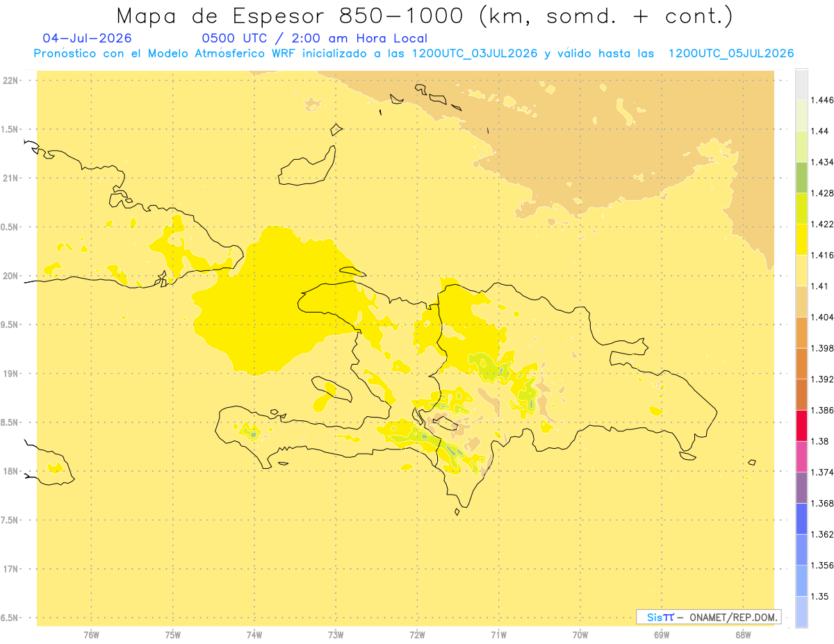The height and width of the screenshot is (644, 834).
Task: Click the bright yellow swatch between 1.416 and 1.422
Action: point(801,240)
